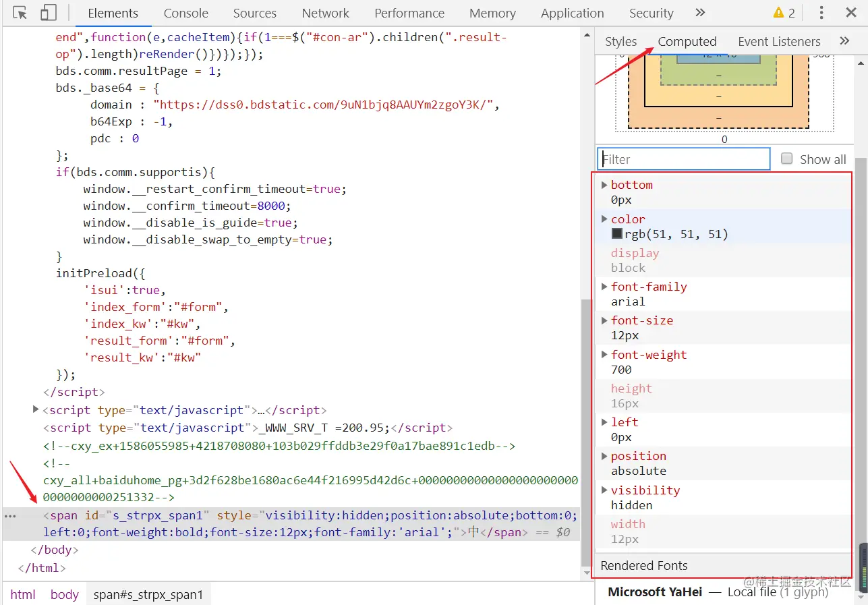The width and height of the screenshot is (868, 605).
Task: Click the 'display' computed property name
Action: pos(635,253)
